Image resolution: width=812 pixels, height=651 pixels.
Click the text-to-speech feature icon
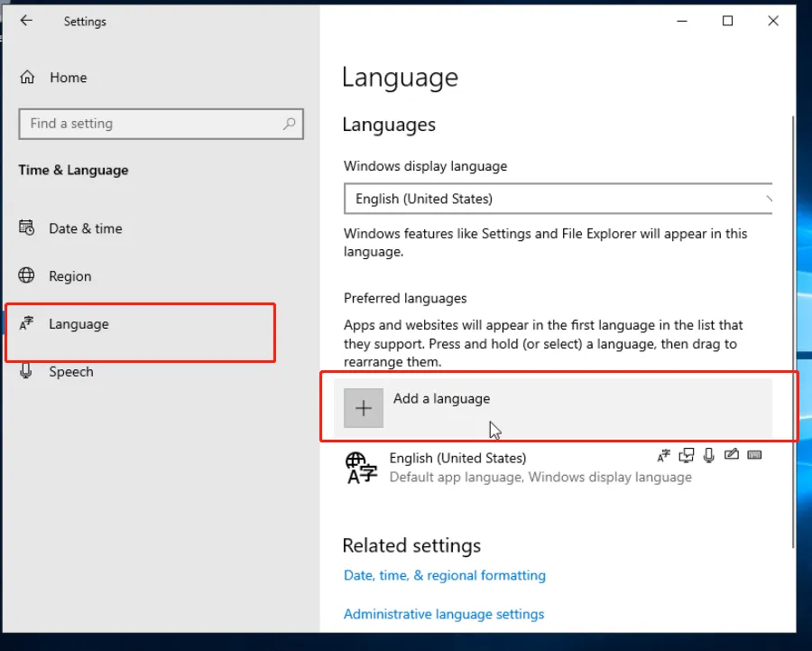(x=687, y=455)
